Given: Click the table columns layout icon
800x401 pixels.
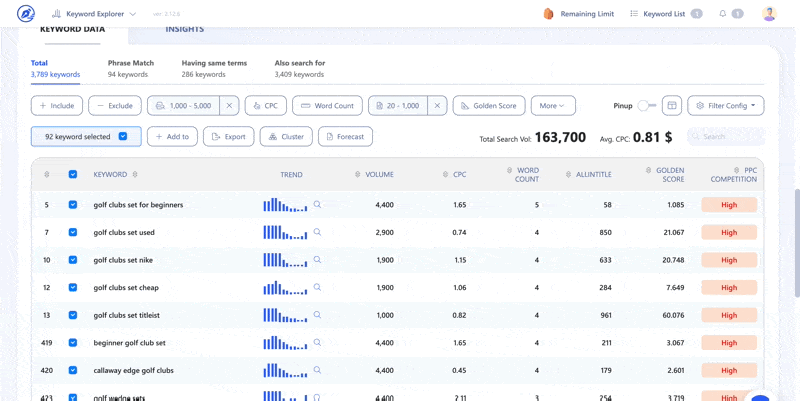Looking at the screenshot, I should click(x=672, y=106).
